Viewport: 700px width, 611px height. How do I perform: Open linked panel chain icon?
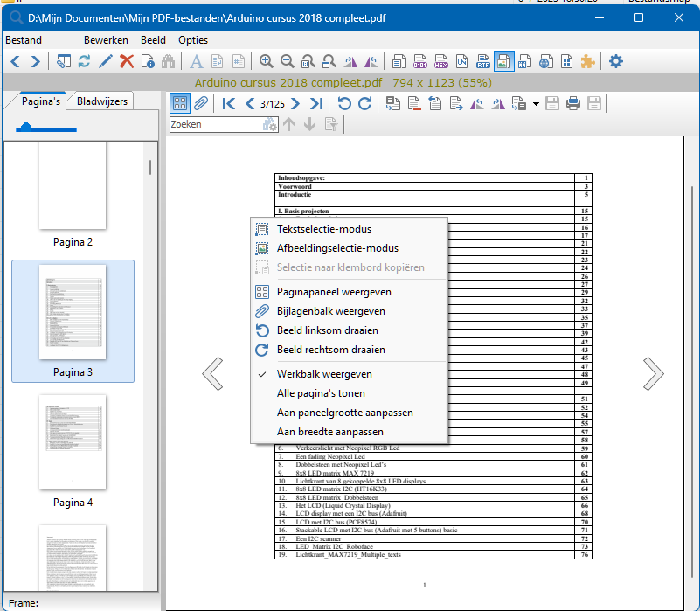63,62
